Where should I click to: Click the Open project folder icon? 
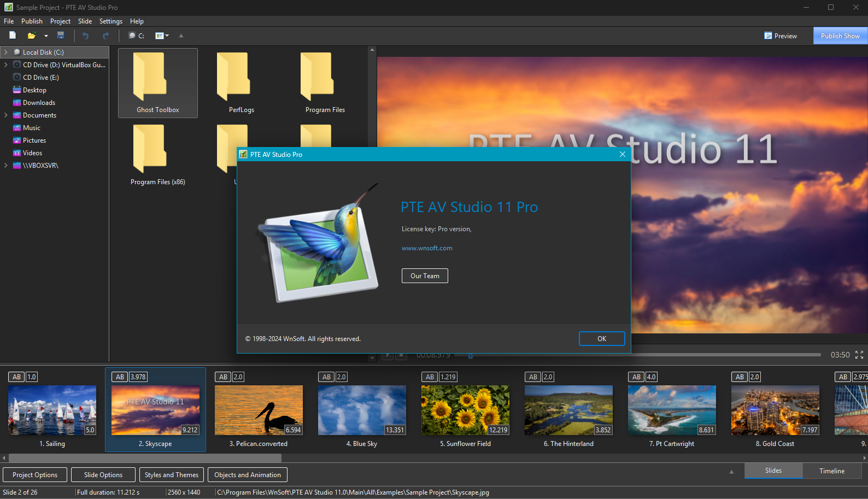pos(32,36)
